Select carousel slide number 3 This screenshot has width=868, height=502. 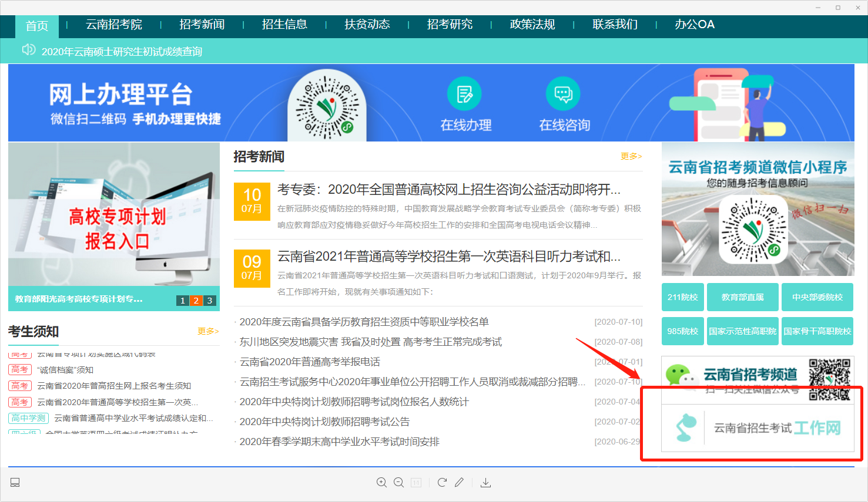pyautogui.click(x=210, y=301)
